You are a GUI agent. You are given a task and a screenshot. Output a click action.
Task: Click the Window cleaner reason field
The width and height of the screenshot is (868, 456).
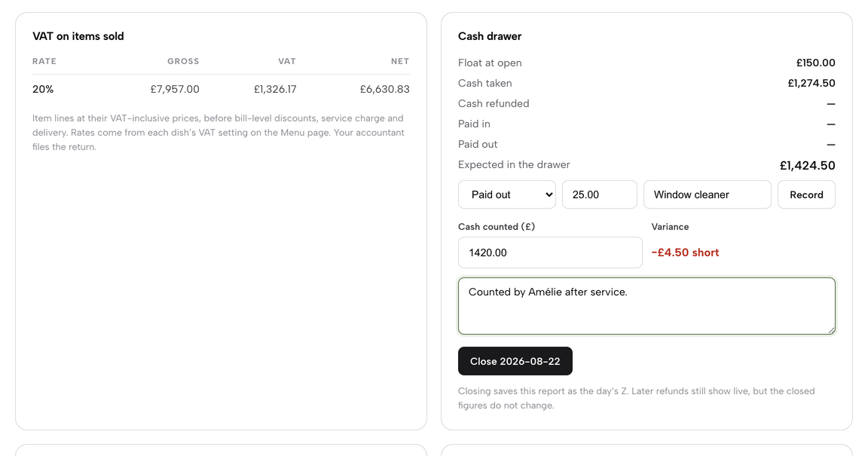tap(707, 194)
